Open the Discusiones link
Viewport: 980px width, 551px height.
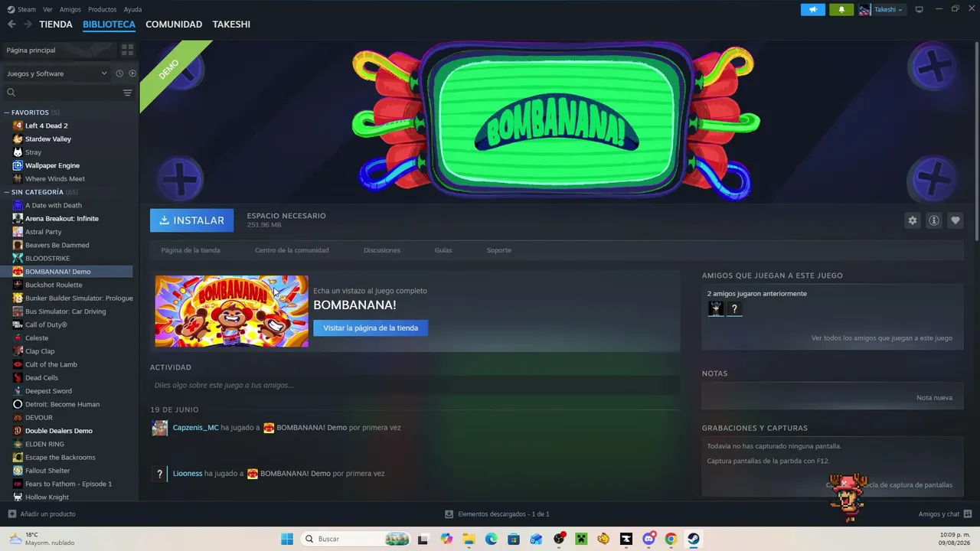[x=382, y=250]
